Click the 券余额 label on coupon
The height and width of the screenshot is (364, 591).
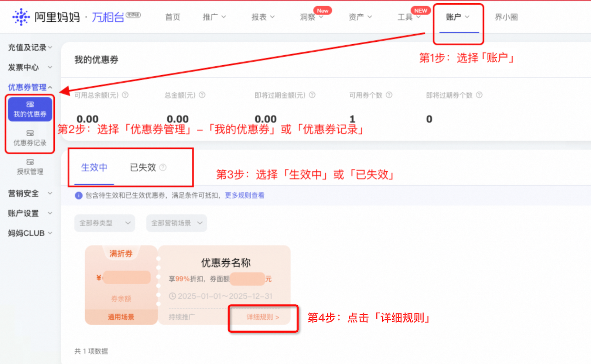[x=121, y=299]
